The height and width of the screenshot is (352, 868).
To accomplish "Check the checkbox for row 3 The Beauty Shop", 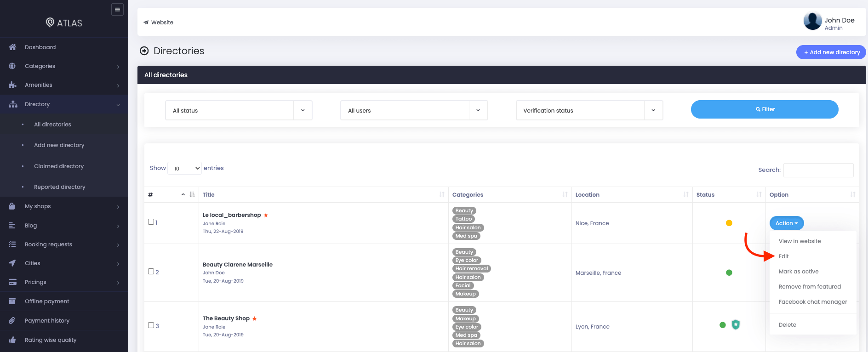I will 151,325.
